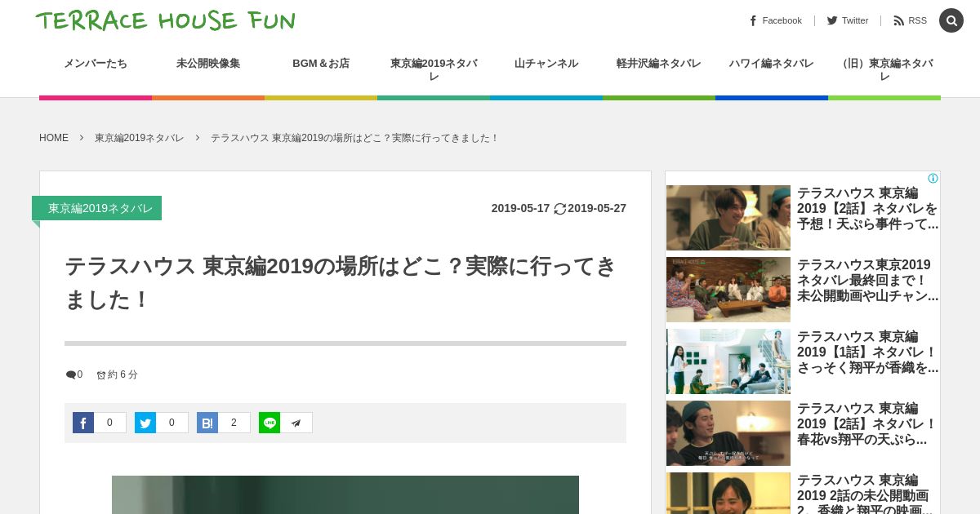Viewport: 980px width, 514px height.
Task: Click the RSS text link in header
Action: pyautogui.click(x=917, y=20)
